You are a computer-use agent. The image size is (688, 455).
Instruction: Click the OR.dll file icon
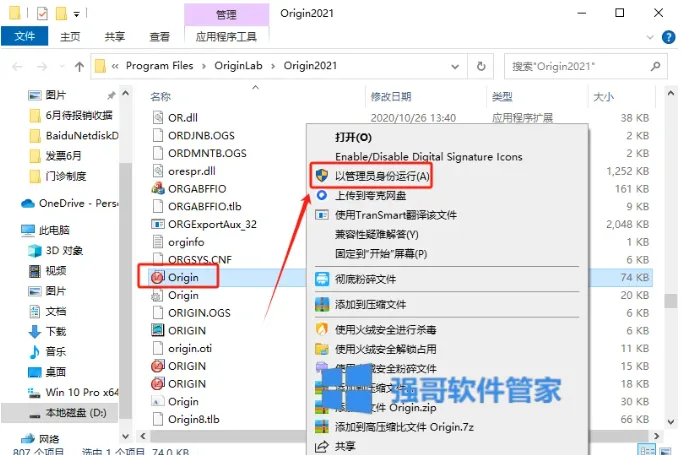[x=158, y=118]
